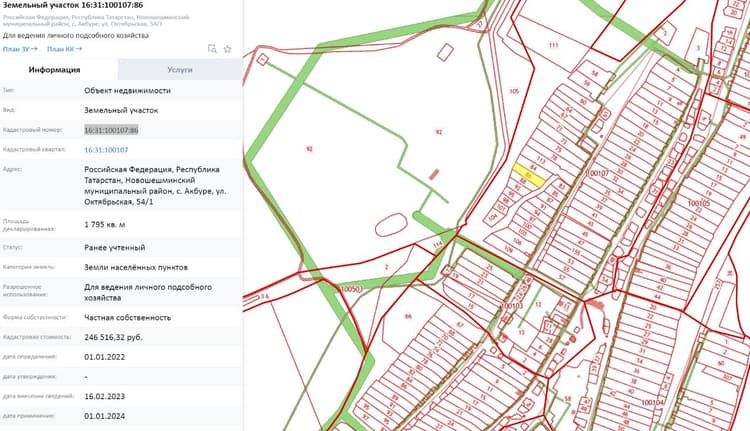Screen dimensions: 750x431
Task: Select the Информация tab
Action: tap(54, 69)
